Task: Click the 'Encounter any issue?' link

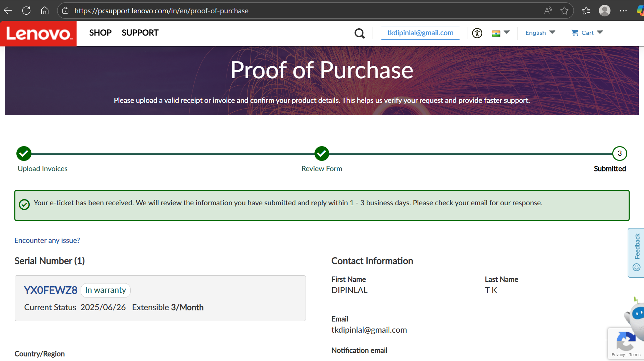Action: click(x=47, y=240)
